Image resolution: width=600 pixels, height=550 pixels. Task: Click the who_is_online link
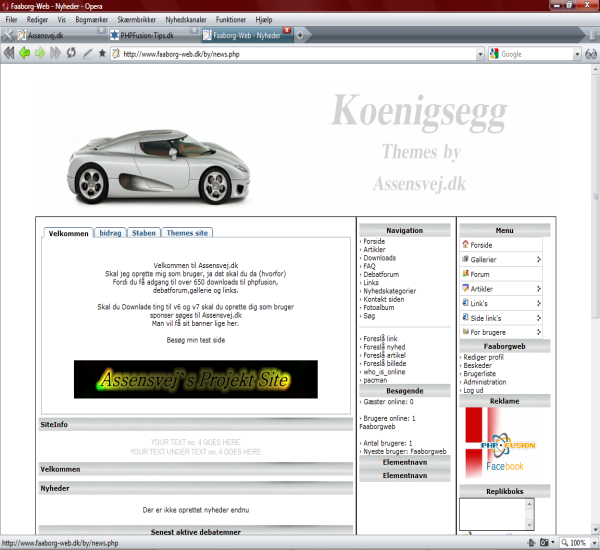coord(384,372)
